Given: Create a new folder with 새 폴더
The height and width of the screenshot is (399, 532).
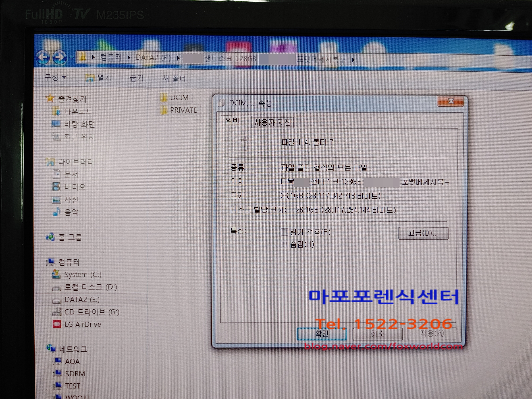Looking at the screenshot, I should coord(174,79).
